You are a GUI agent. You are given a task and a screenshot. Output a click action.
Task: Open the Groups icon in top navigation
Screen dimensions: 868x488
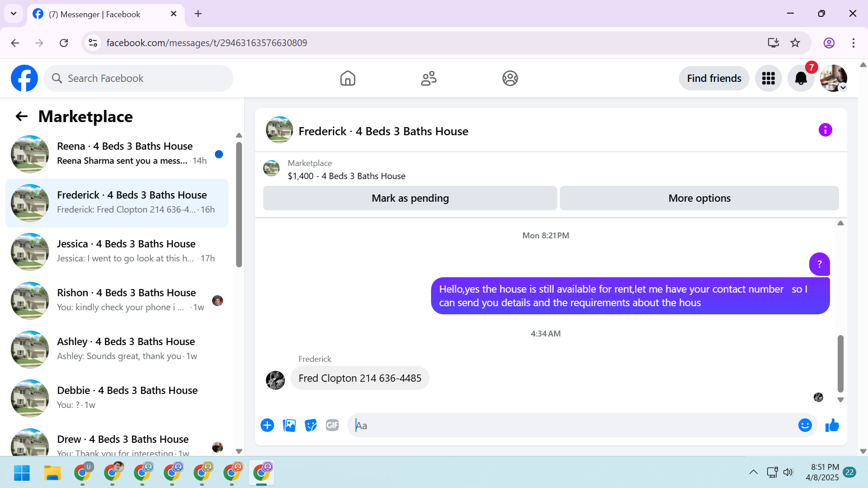tap(510, 78)
